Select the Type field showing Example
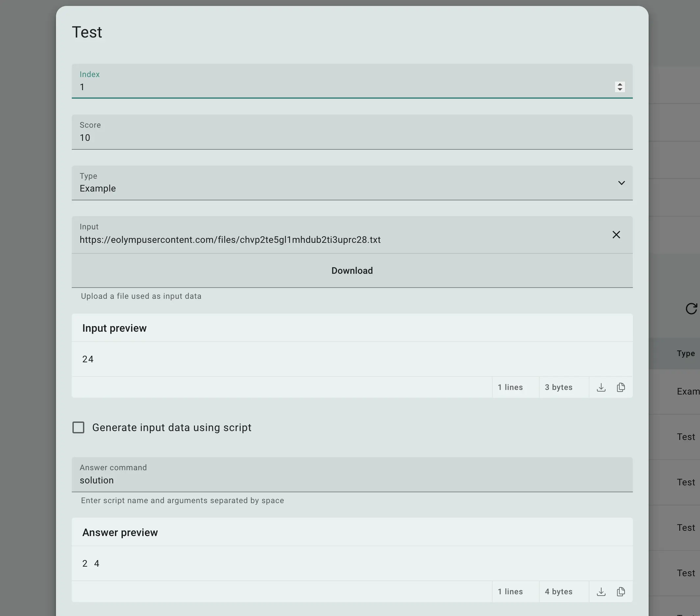This screenshot has height=616, width=700. [342, 188]
